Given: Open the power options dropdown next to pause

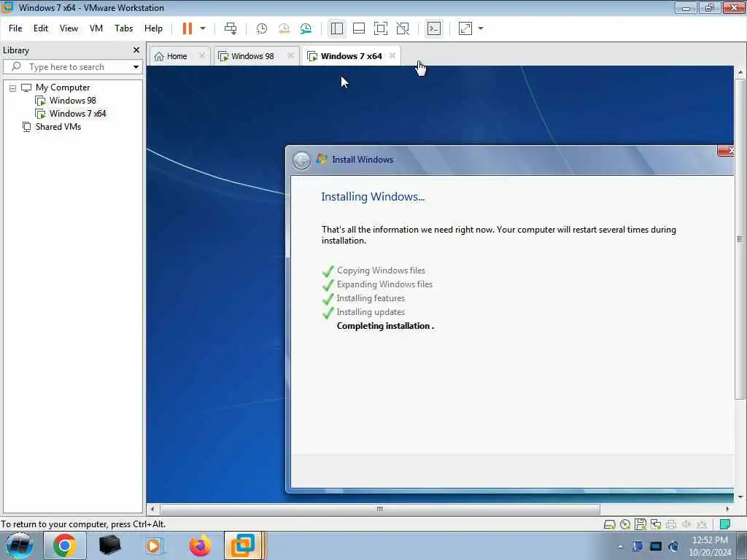Looking at the screenshot, I should point(203,28).
